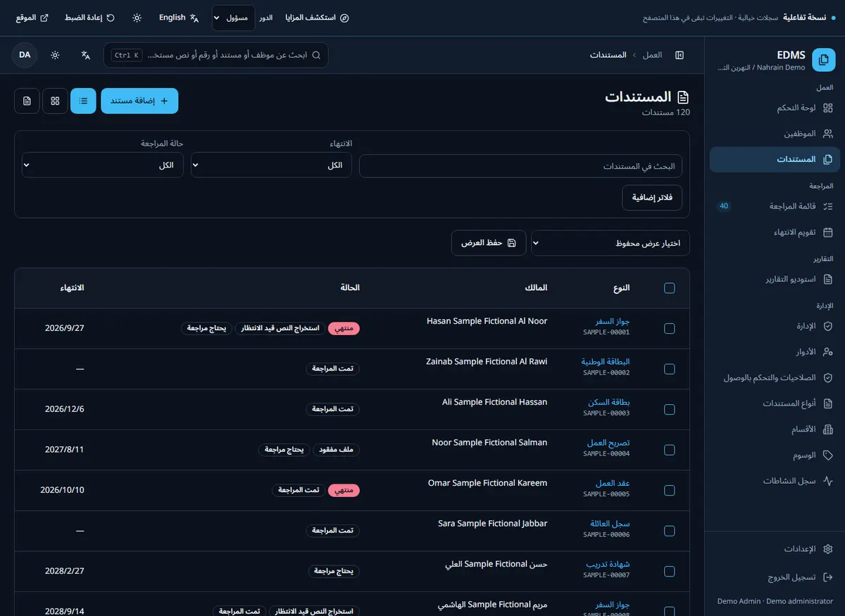845x616 pixels.
Task: Open سجل العائلة document link
Action: pyautogui.click(x=610, y=524)
